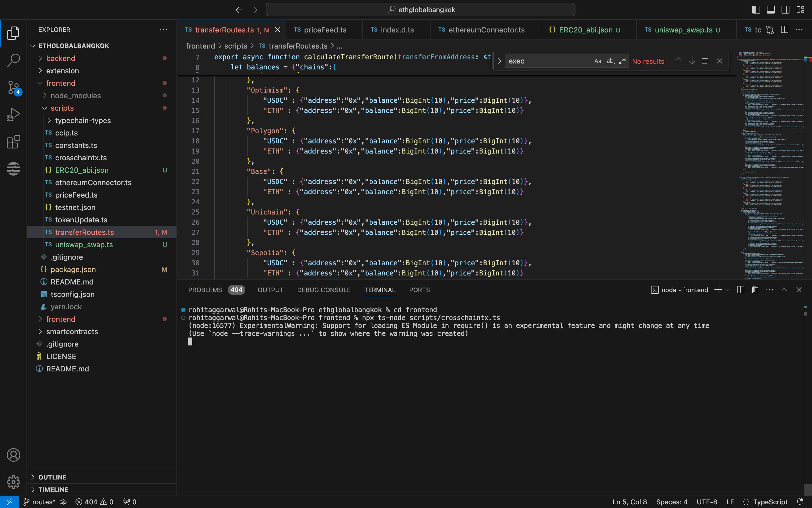Open the Manage gear icon

tap(14, 482)
